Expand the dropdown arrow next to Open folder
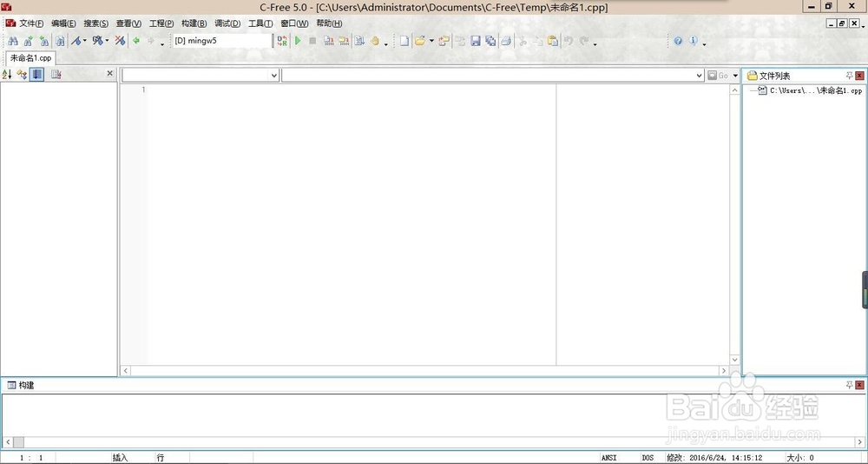Viewport: 868px width, 464px height. [431, 41]
